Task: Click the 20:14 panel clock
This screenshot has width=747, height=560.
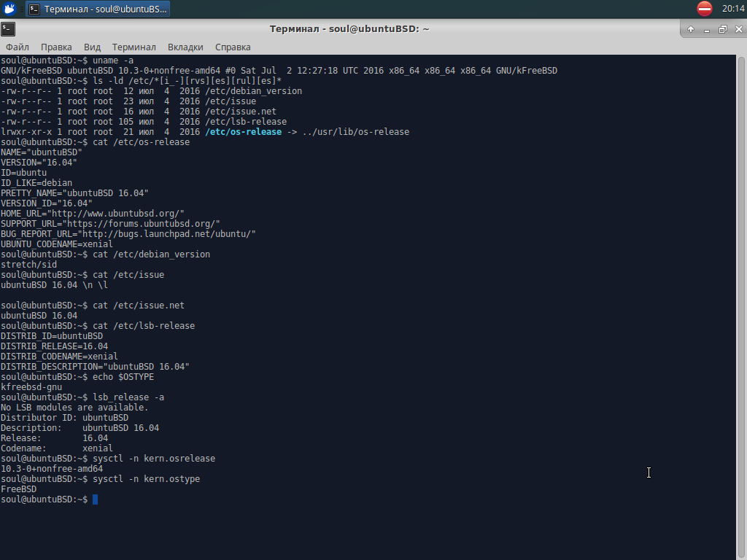Action: click(733, 9)
